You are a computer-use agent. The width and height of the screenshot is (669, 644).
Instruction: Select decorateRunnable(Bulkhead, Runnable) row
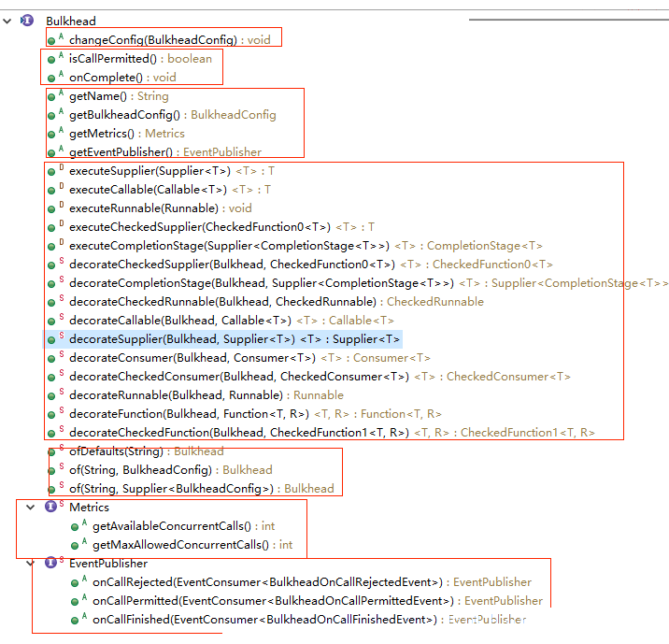point(206,395)
